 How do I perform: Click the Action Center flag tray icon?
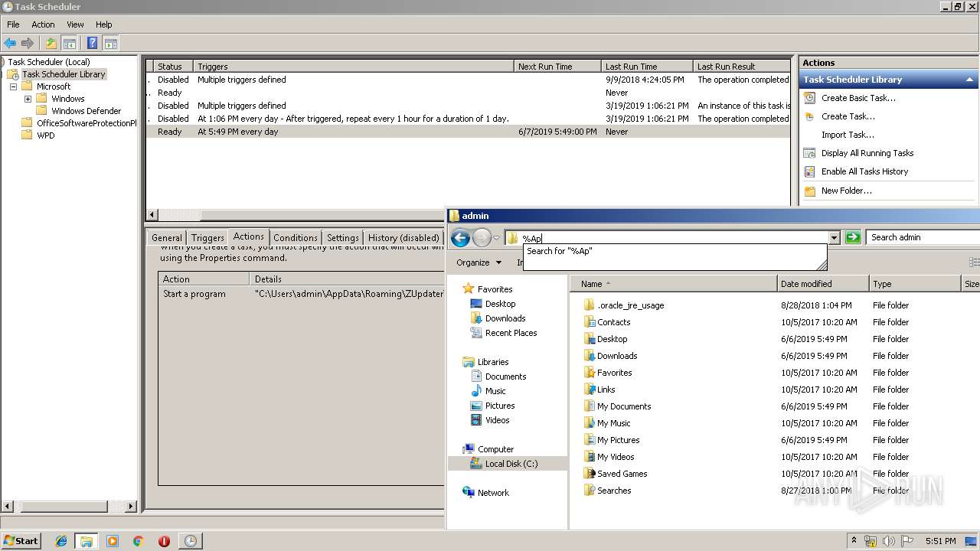[x=907, y=541]
